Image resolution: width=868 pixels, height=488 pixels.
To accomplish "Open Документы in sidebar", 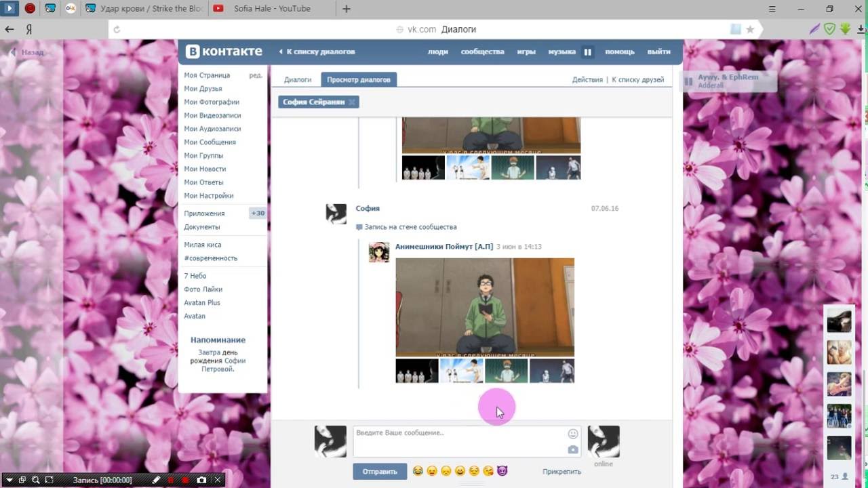I will (x=202, y=227).
